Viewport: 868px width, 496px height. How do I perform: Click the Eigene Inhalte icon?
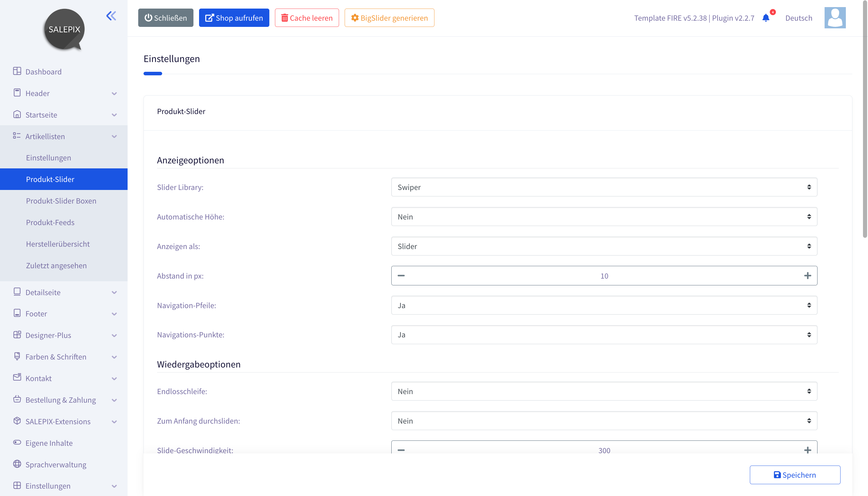pos(17,442)
